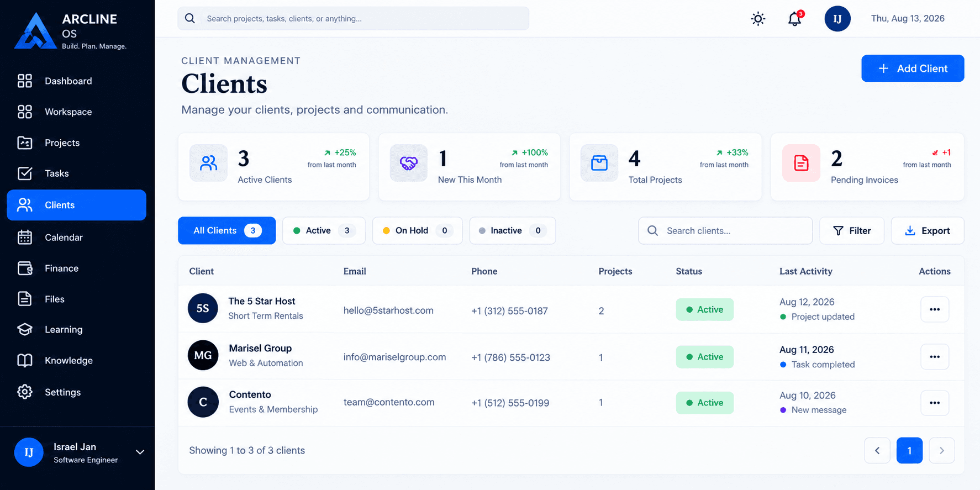Switch to the On Hold tab
This screenshot has width=980, height=490.
(417, 230)
